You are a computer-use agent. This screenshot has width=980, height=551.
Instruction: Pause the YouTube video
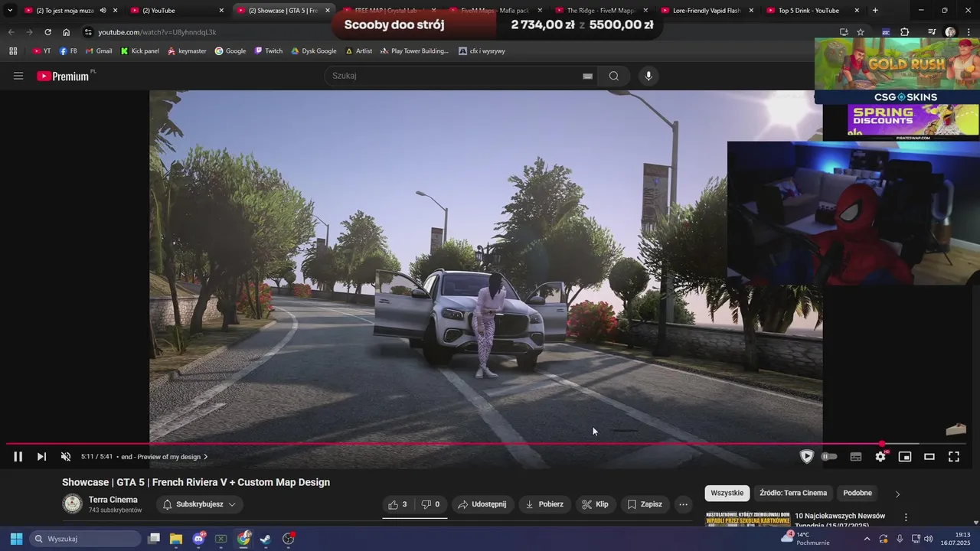click(x=18, y=457)
